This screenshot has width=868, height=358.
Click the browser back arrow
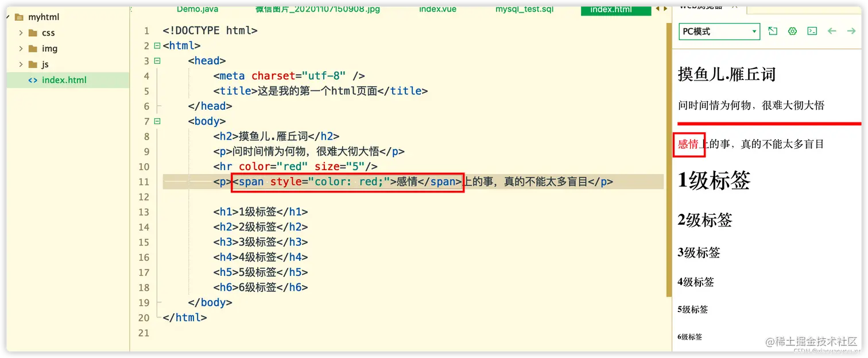(832, 31)
